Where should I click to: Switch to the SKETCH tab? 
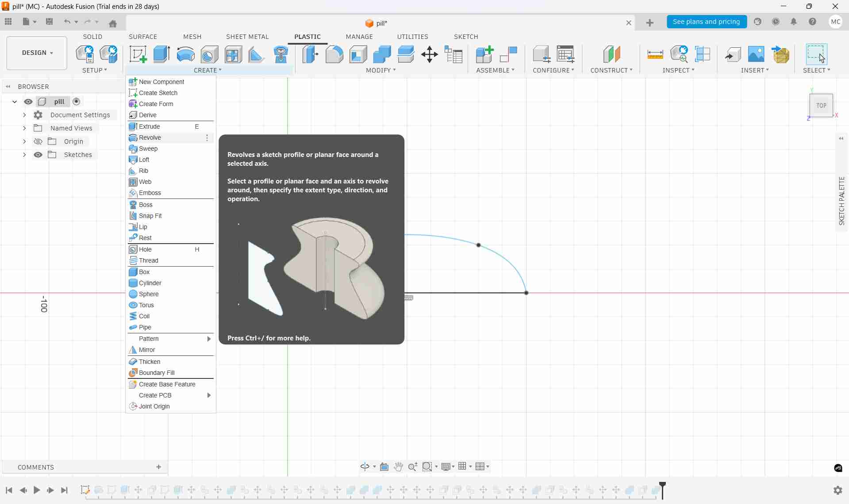tap(466, 37)
